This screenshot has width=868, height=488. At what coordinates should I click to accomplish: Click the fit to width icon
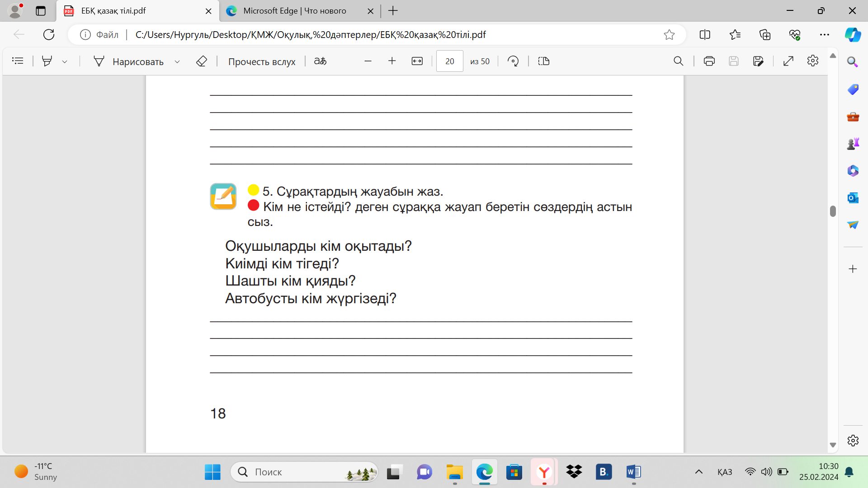point(417,61)
